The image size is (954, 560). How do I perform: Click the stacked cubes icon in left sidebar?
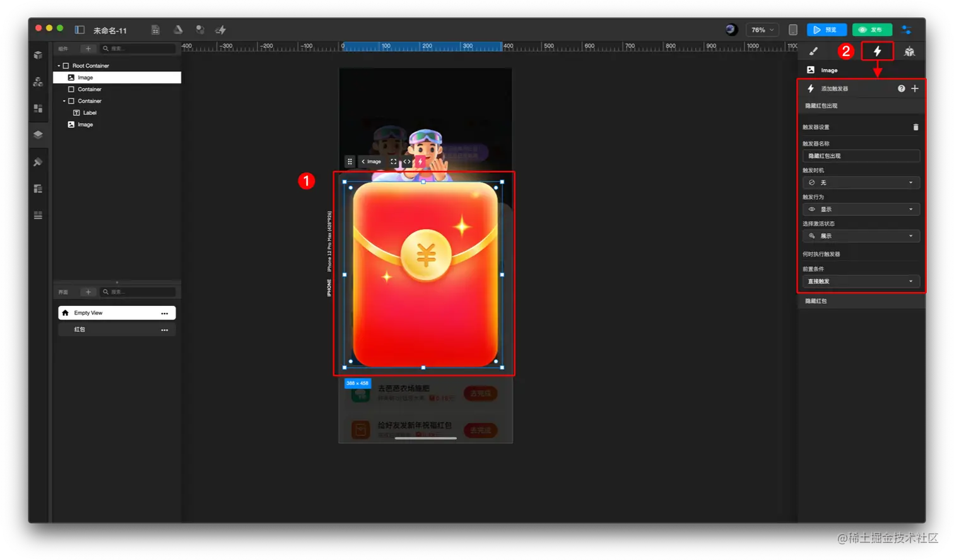point(38,81)
